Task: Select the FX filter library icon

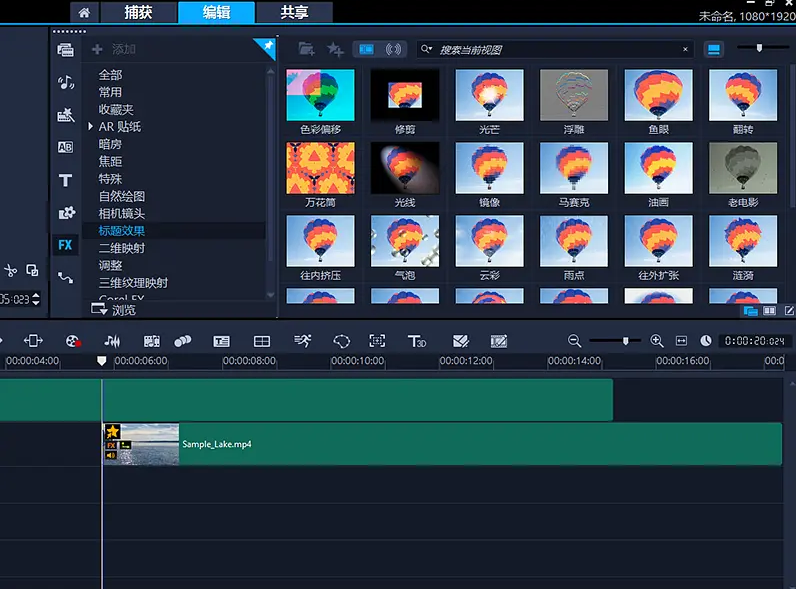Action: point(65,245)
